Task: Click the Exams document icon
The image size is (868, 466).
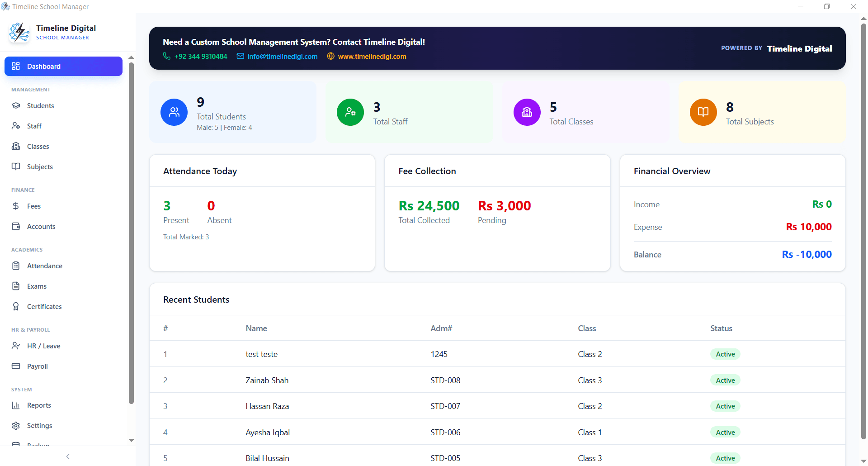Action: 16,286
